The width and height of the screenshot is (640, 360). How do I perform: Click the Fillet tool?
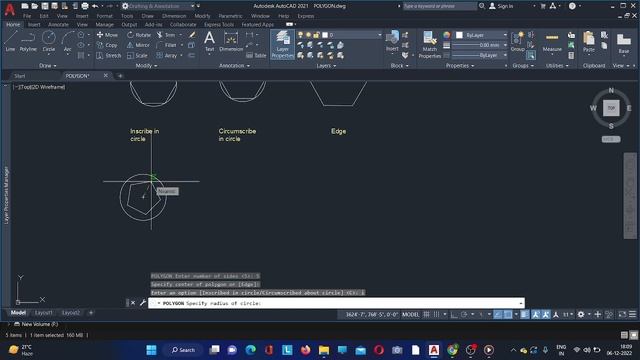(x=167, y=45)
